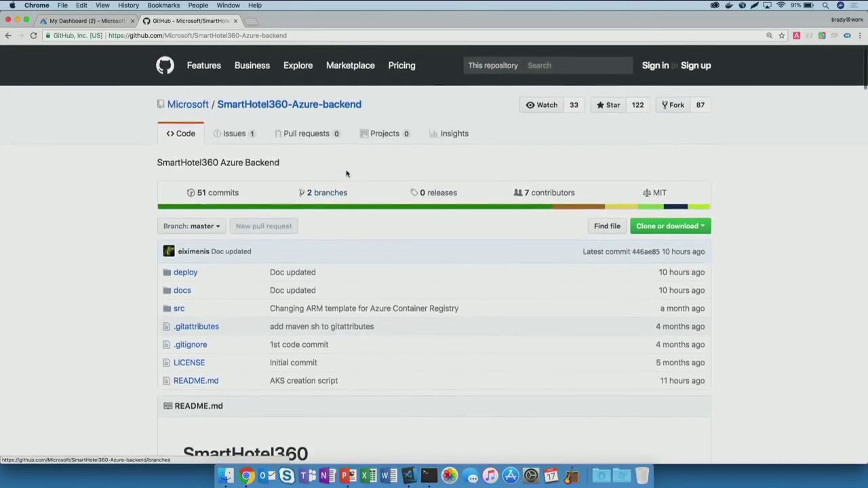Screen dimensions: 868x488
Task: Click the Sign up link
Action: 696,66
